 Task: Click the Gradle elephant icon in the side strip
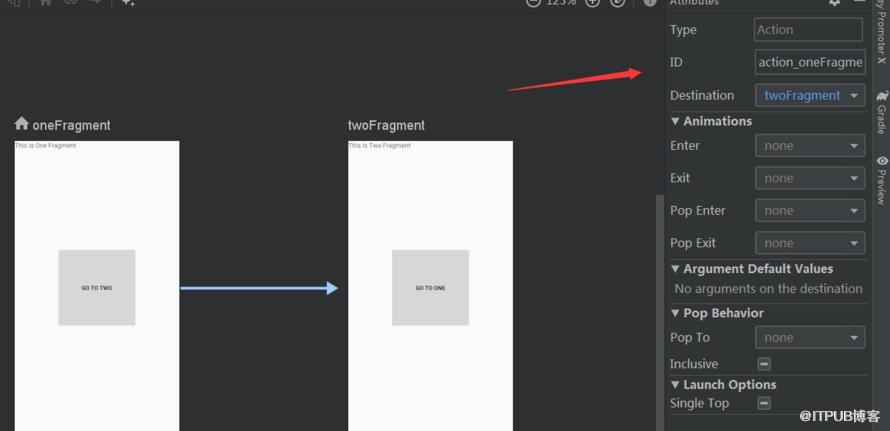[882, 95]
